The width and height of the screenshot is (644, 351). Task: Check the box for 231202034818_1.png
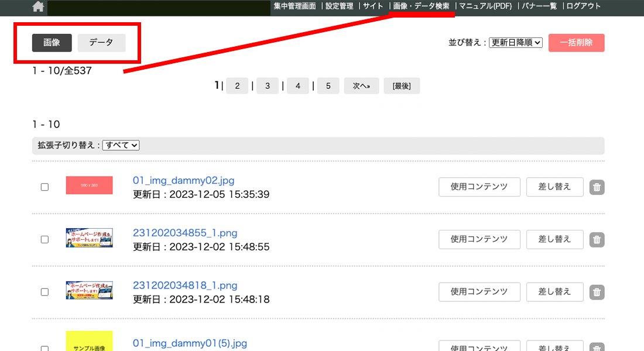point(44,292)
